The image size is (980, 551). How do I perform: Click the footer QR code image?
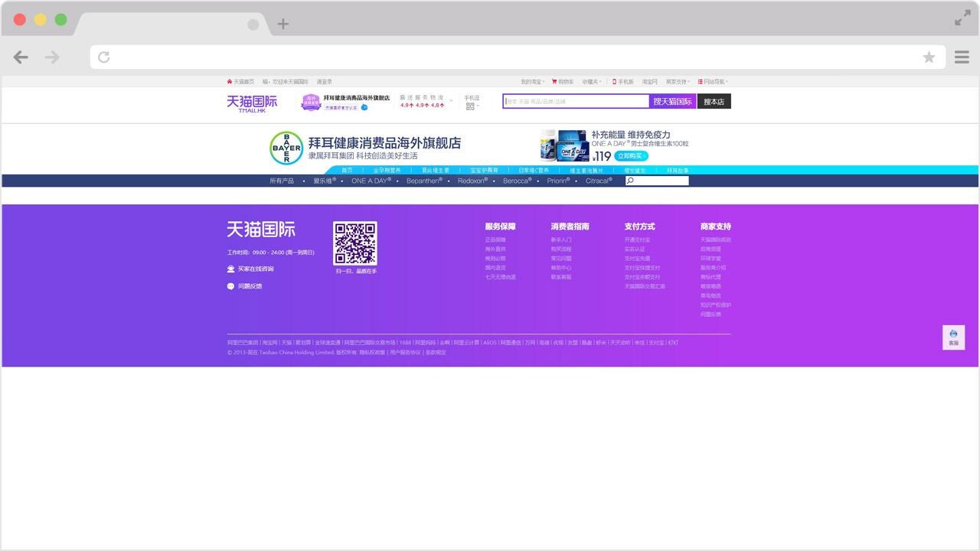click(355, 243)
